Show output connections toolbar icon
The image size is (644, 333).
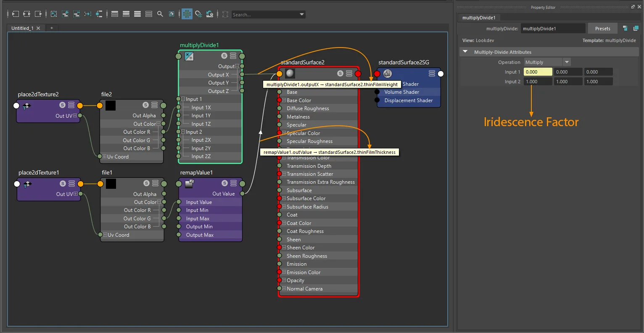[38, 14]
